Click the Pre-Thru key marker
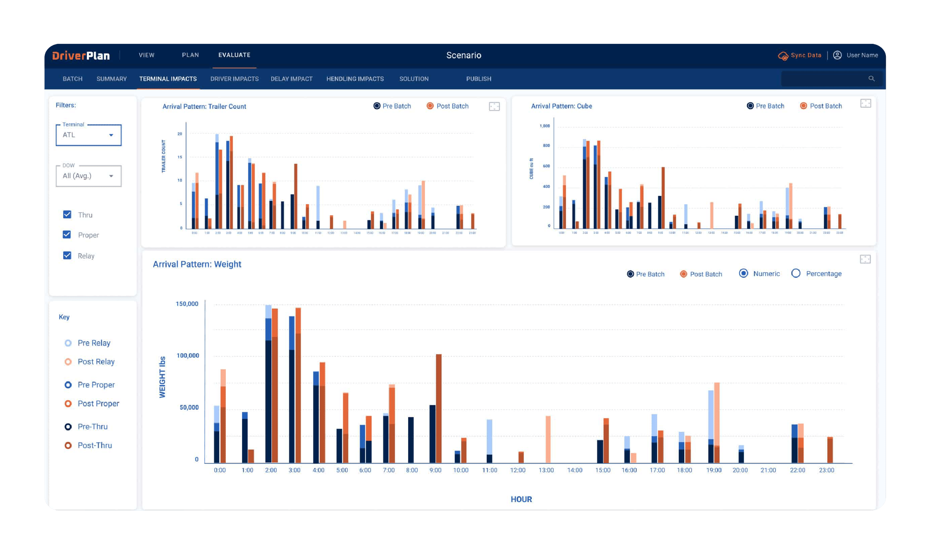The height and width of the screenshot is (560, 935). [68, 427]
